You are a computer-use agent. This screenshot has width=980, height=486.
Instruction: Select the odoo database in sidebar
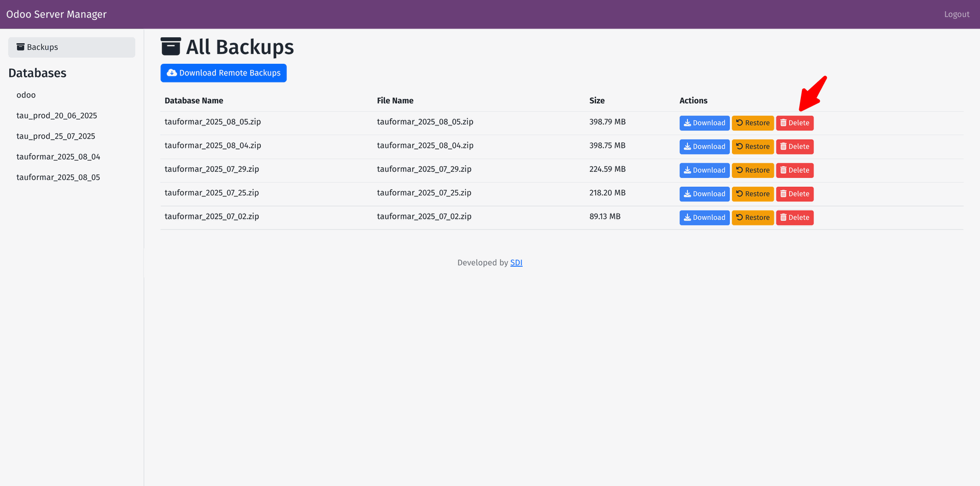(26, 95)
